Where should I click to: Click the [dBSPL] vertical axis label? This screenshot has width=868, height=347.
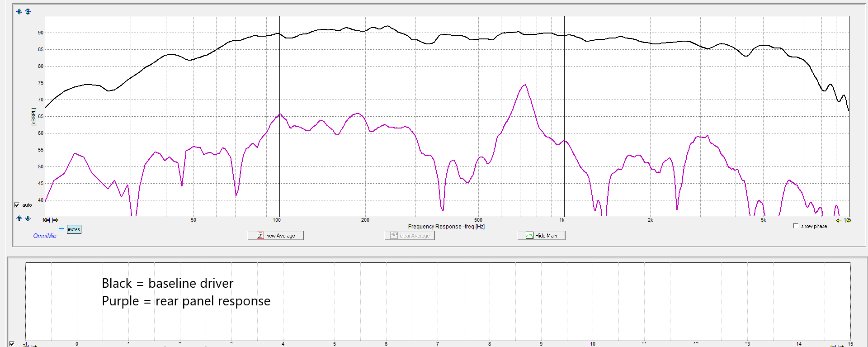pyautogui.click(x=33, y=116)
